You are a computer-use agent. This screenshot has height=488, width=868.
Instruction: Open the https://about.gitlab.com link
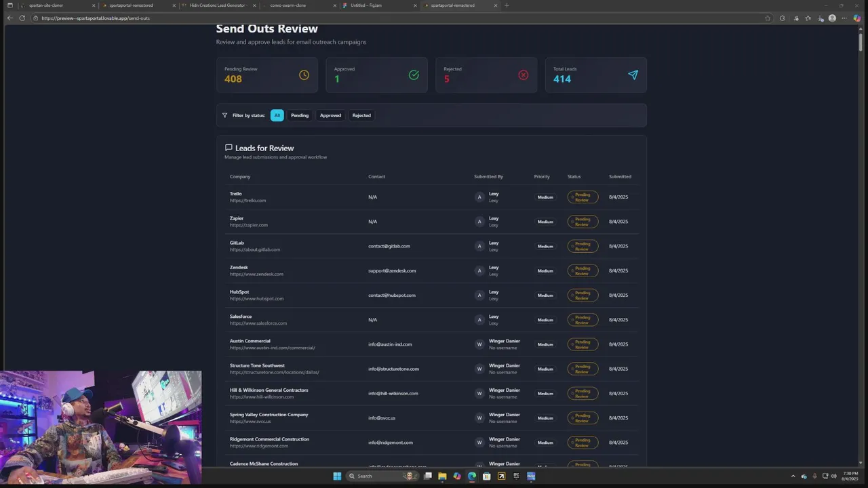255,249
